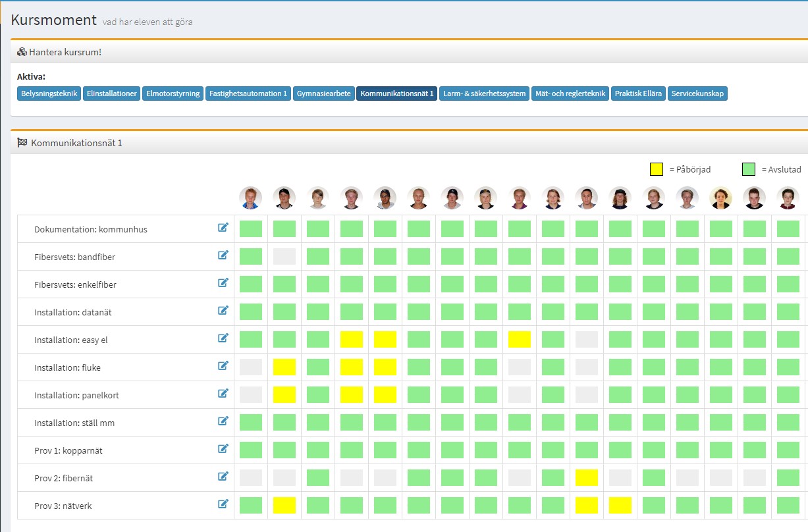Click the cubes icon beside Hantera kursrum
This screenshot has height=532, width=808.
(x=22, y=51)
